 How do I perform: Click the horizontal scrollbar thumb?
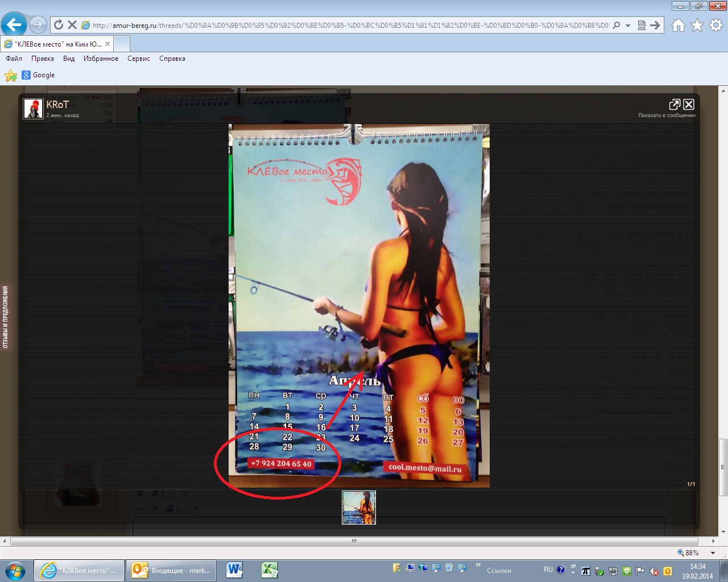coord(354,541)
